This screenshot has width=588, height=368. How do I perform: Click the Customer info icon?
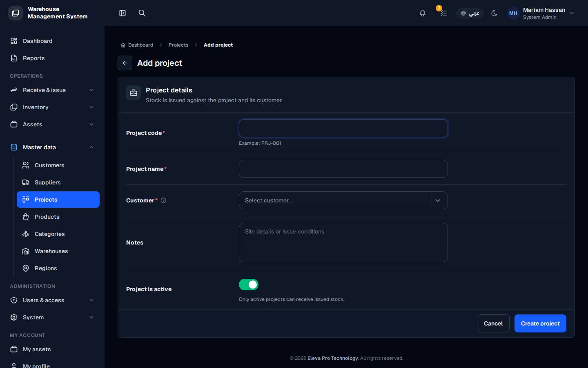tap(163, 200)
